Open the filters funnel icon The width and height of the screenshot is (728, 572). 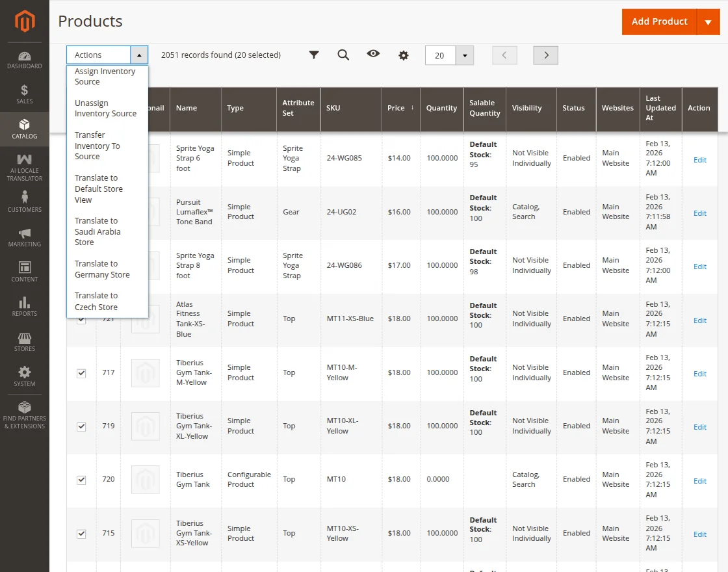(x=314, y=55)
